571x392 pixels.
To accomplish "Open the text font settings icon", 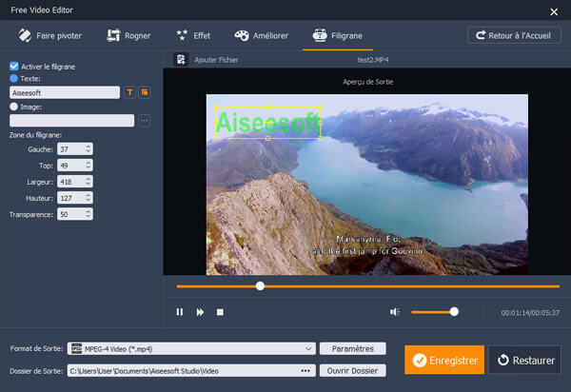I will tap(129, 92).
